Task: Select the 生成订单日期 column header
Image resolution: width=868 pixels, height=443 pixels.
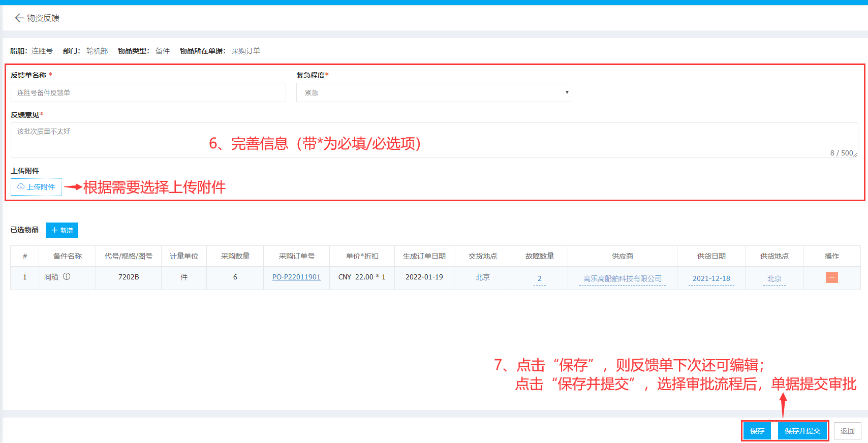Action: click(424, 256)
